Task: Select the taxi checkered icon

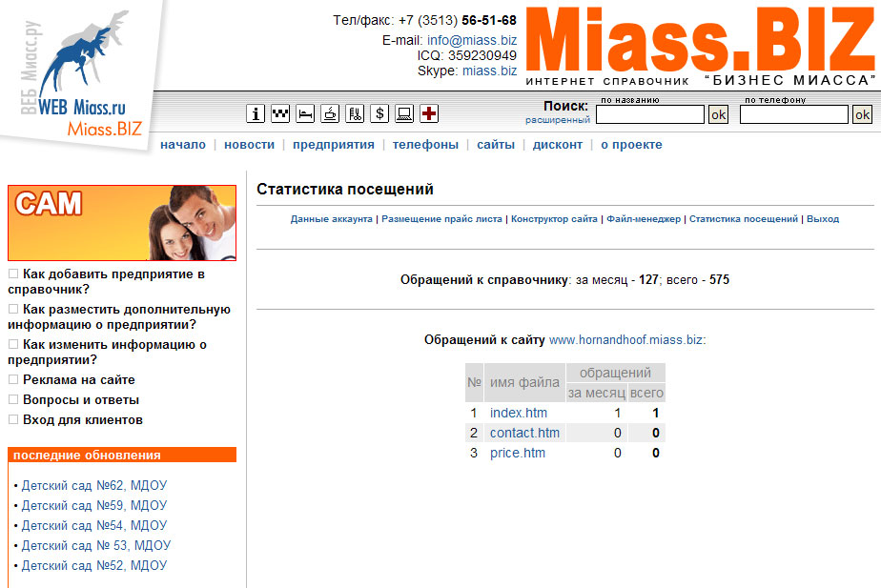Action: coord(280,113)
